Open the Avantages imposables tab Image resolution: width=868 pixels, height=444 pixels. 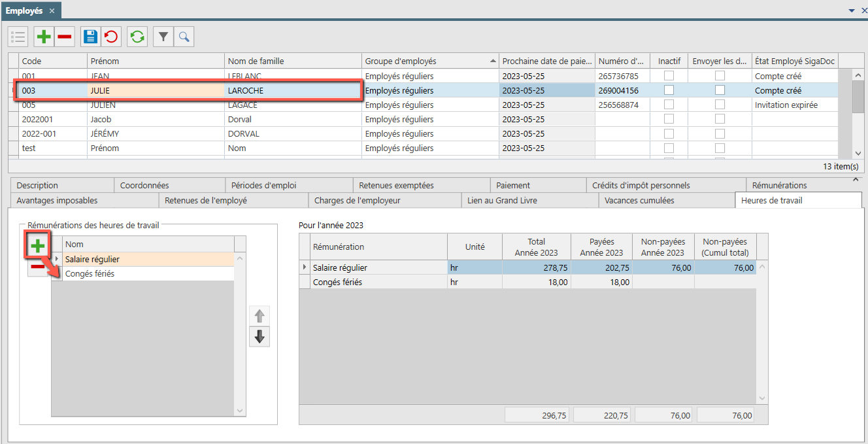click(84, 200)
